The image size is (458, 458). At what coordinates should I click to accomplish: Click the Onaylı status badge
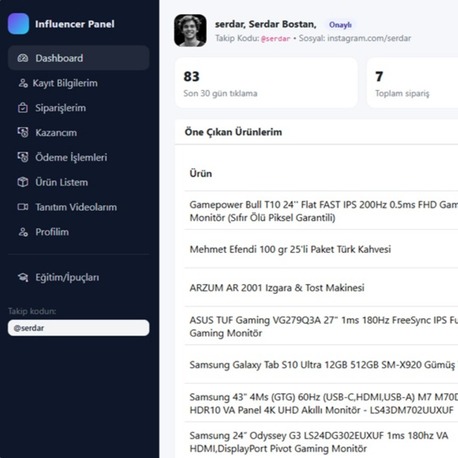[340, 25]
